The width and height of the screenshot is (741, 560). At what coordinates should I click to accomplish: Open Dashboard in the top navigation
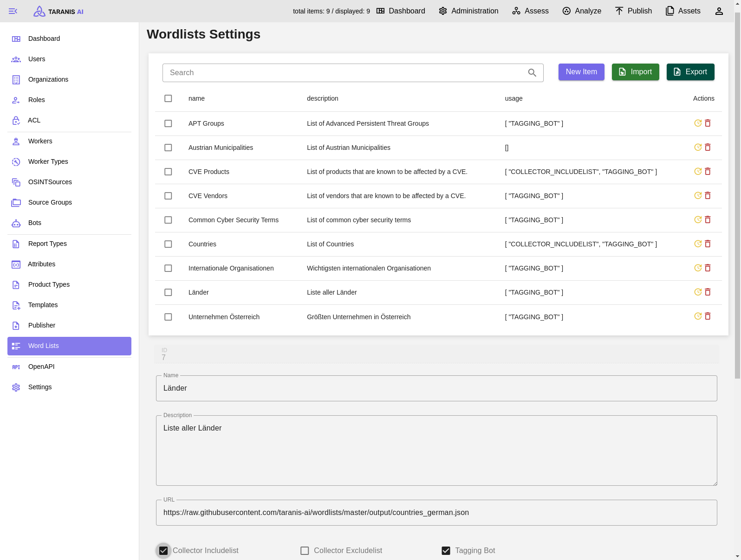401,11
